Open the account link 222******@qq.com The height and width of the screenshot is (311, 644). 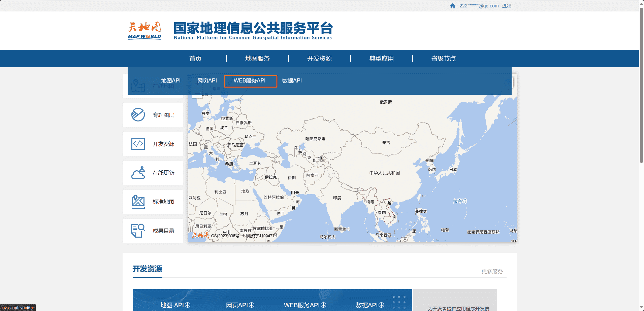tap(479, 6)
